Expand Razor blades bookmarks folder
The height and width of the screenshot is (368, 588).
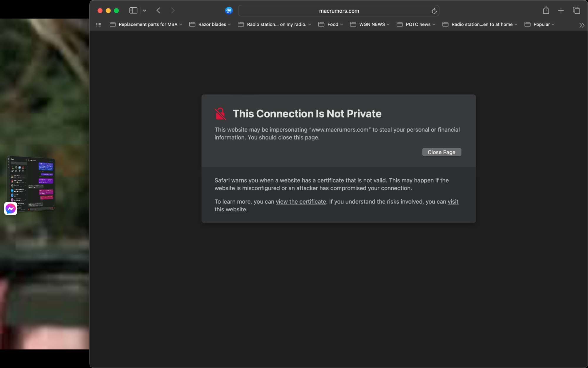(x=210, y=24)
